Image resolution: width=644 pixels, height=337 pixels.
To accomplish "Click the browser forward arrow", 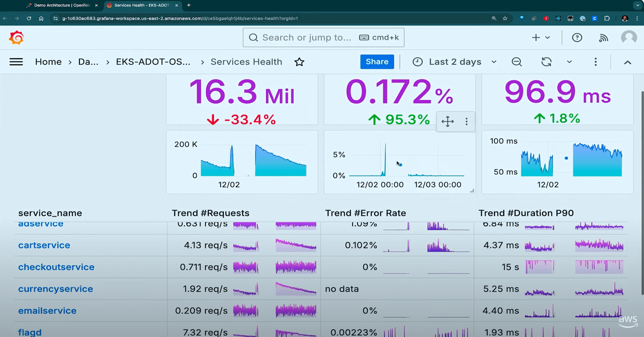I will (17, 18).
